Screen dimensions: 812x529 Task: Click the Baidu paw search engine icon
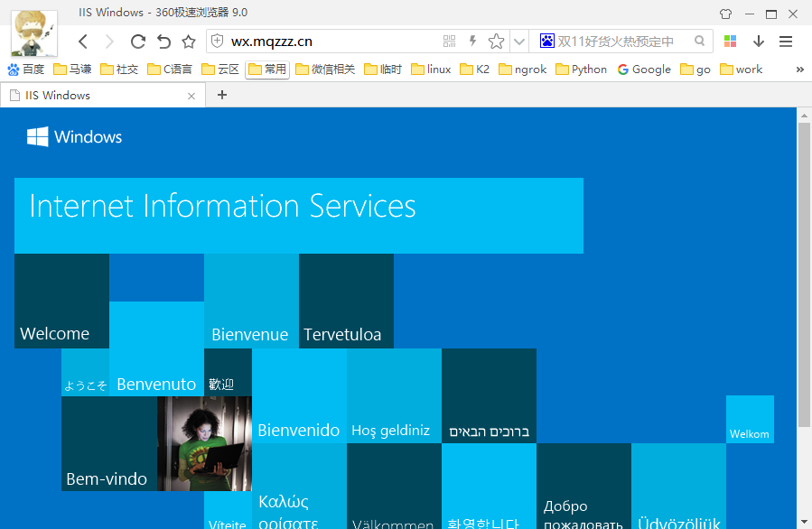point(546,41)
